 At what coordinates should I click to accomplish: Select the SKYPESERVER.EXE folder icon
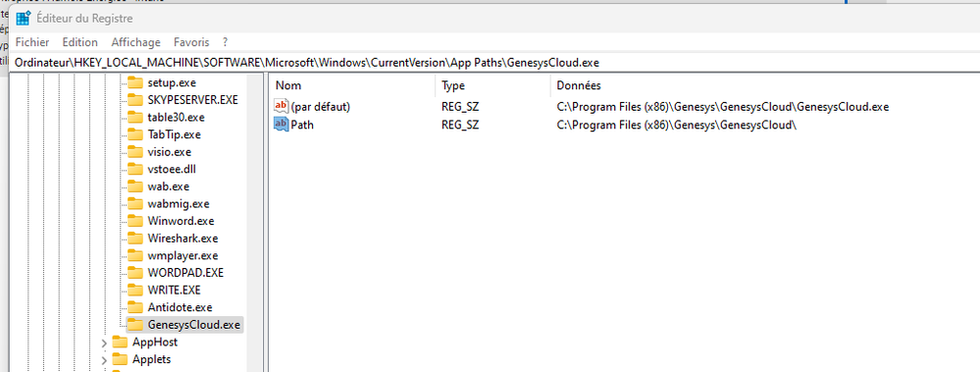(135, 99)
